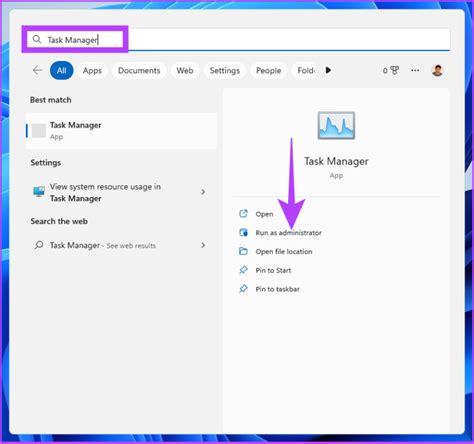Click the monitor icon beside View system resource usage
The image size is (474, 444).
[39, 191]
